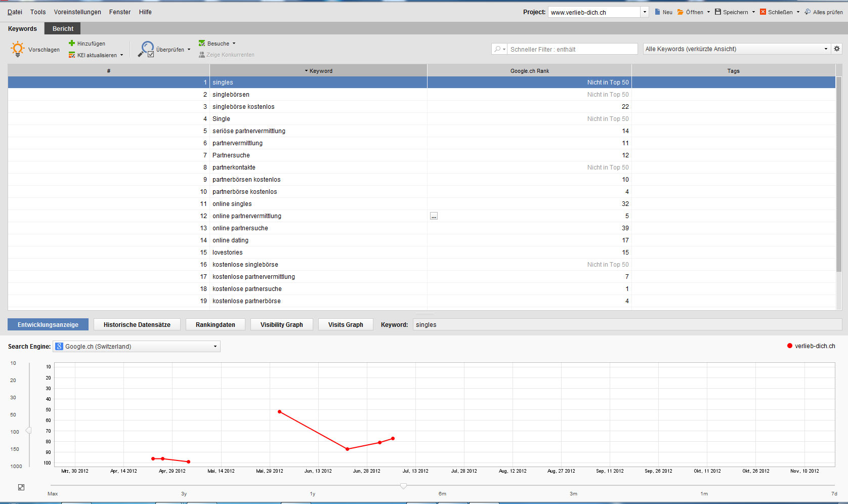Click the Überprüfen magnifier icon

[146, 49]
